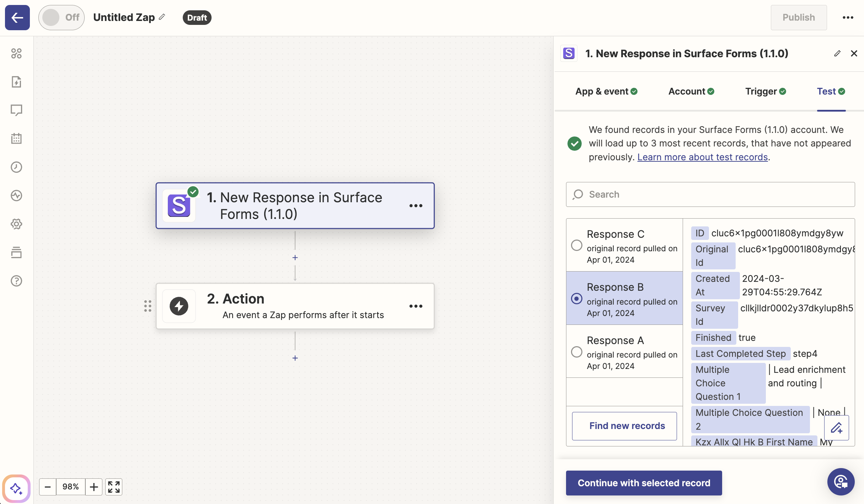Open the history clock icon in sidebar
This screenshot has height=504, width=864.
(16, 167)
